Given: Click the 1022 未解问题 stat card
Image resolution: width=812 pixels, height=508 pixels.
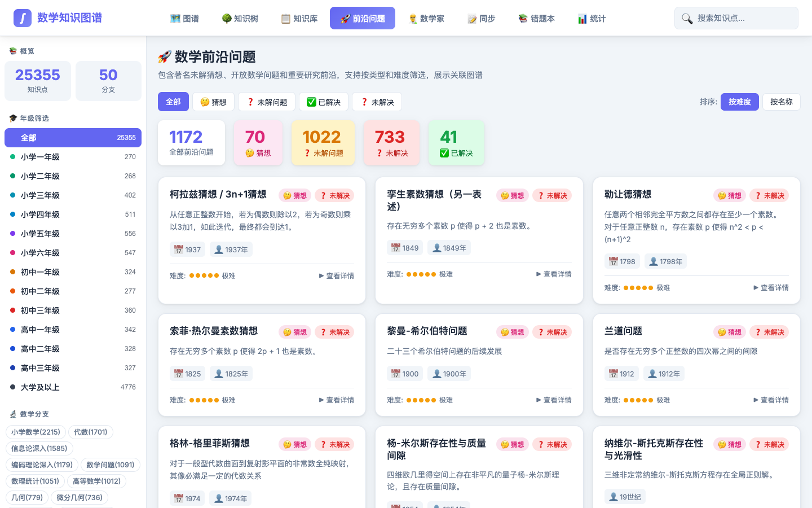Looking at the screenshot, I should (x=323, y=143).
